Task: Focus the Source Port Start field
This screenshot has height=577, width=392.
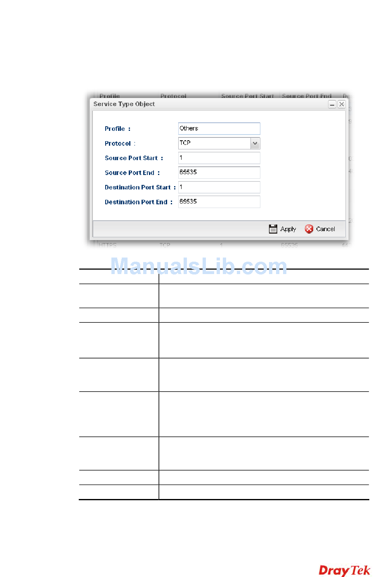Action: click(x=219, y=158)
